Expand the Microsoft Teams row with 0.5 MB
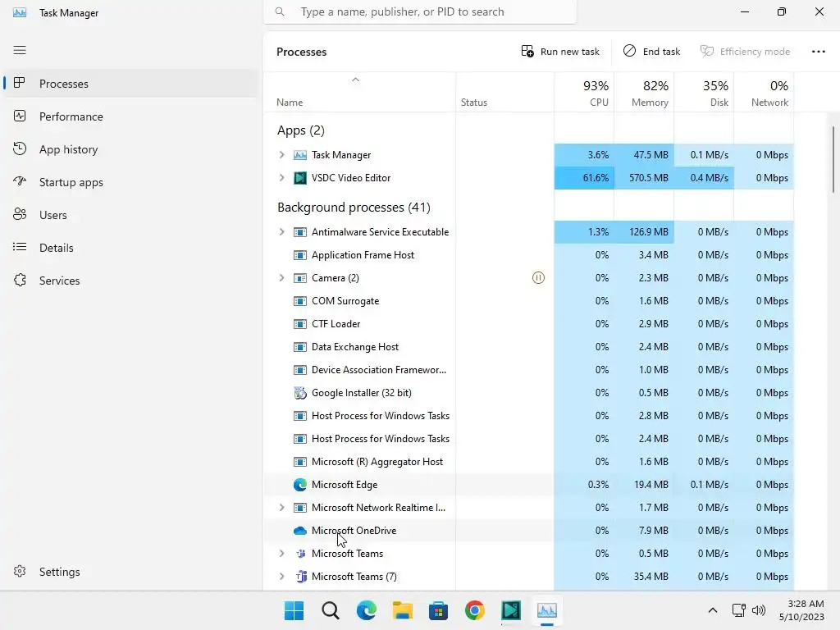The width and height of the screenshot is (840, 630). pos(282,554)
